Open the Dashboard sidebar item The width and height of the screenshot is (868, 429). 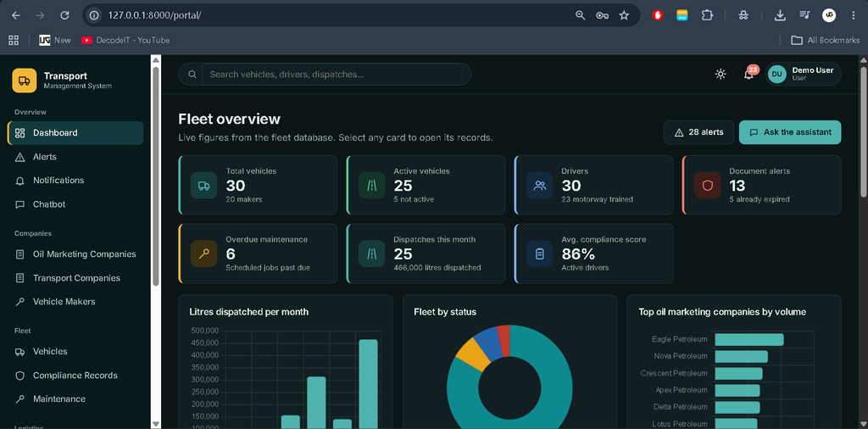coord(75,133)
